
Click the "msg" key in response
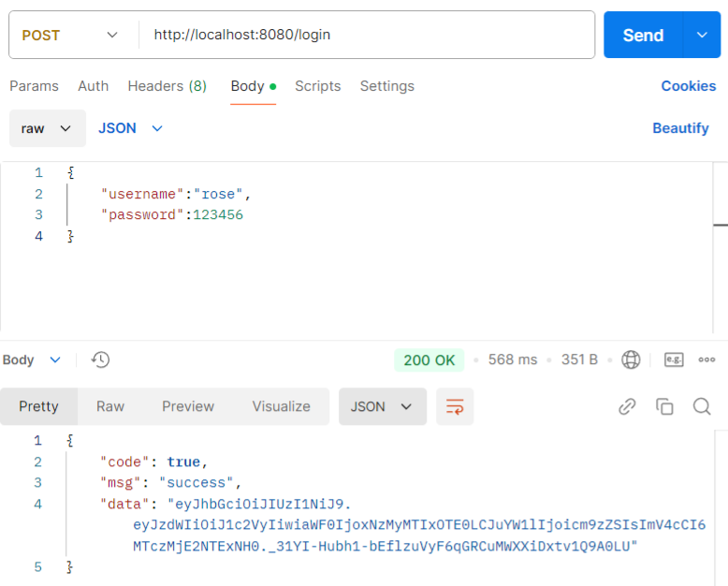pyautogui.click(x=121, y=483)
